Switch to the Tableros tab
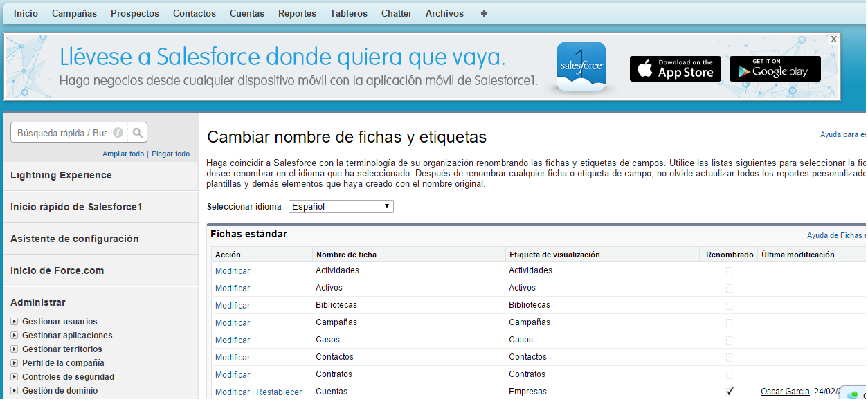The height and width of the screenshot is (404, 868). pyautogui.click(x=349, y=13)
